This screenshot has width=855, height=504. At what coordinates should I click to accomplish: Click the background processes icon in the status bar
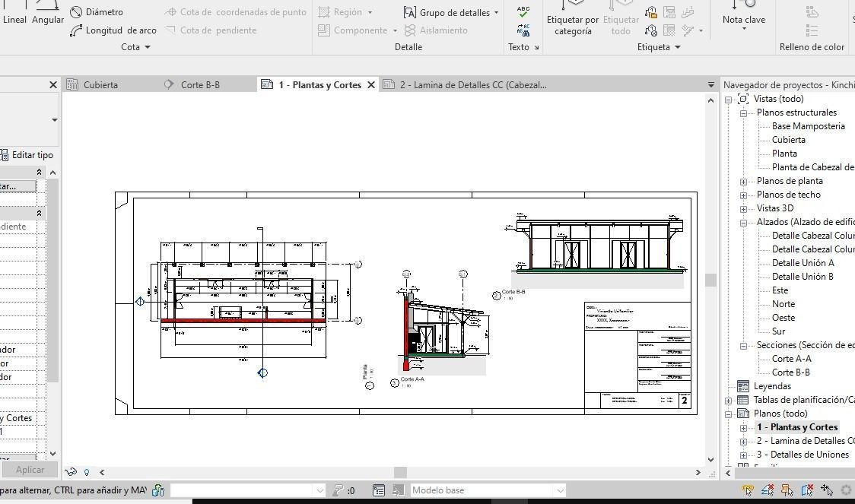(846, 490)
